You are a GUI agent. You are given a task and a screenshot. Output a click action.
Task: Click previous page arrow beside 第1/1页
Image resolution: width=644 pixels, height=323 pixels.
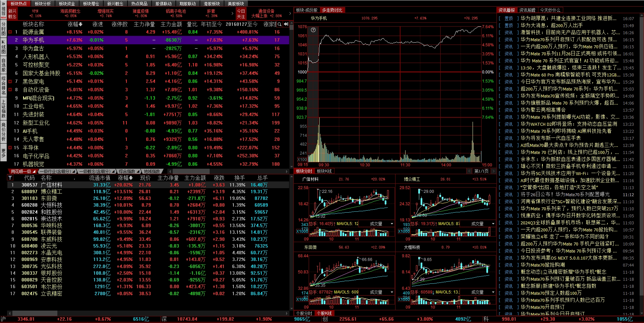pos(470,171)
